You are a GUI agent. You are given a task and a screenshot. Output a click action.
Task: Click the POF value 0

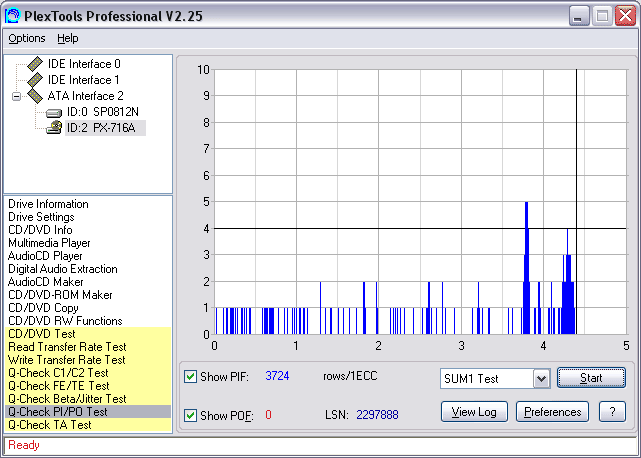[x=268, y=415]
